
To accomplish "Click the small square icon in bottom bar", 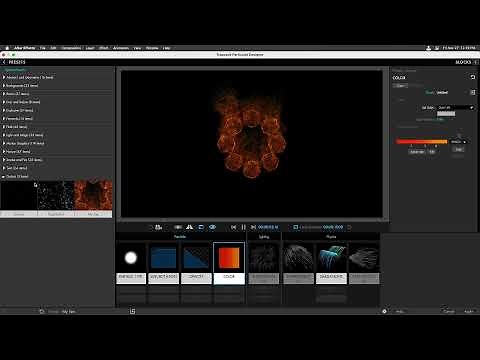I will click(133, 311).
